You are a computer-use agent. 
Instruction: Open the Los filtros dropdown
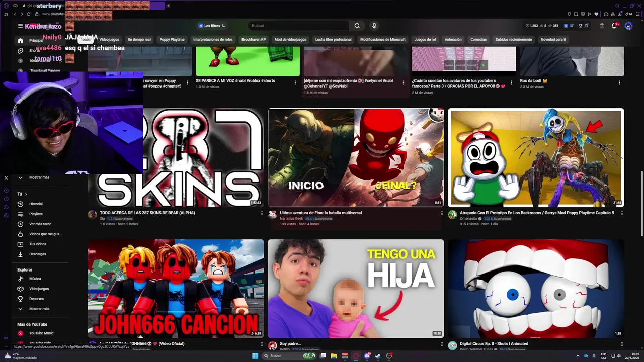pyautogui.click(x=211, y=26)
